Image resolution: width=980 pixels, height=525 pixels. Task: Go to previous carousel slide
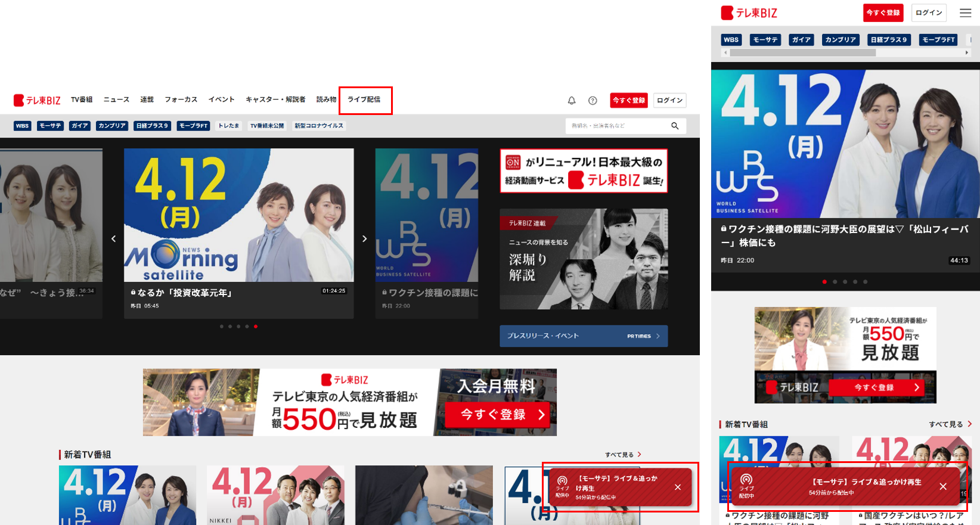click(x=114, y=239)
